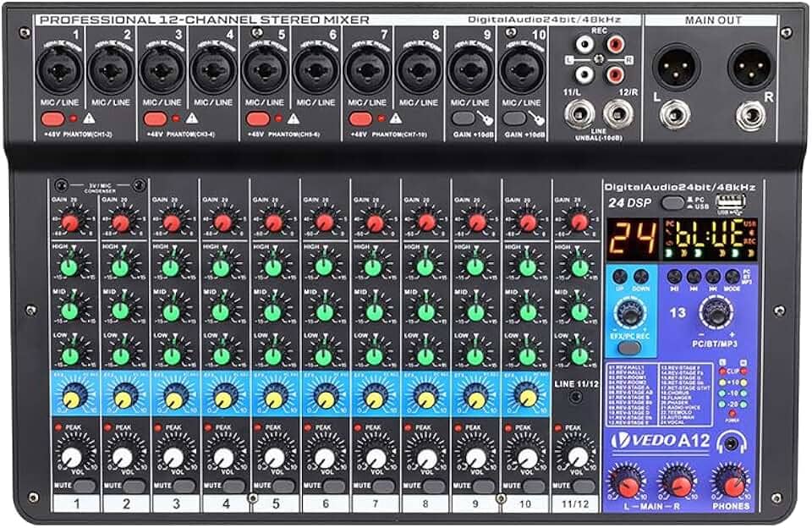Click the guitar icon on channel 10 Hi-Z switch

coord(539,118)
